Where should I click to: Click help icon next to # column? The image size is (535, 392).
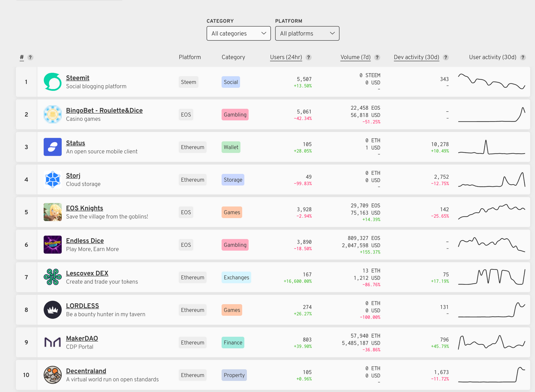click(30, 57)
